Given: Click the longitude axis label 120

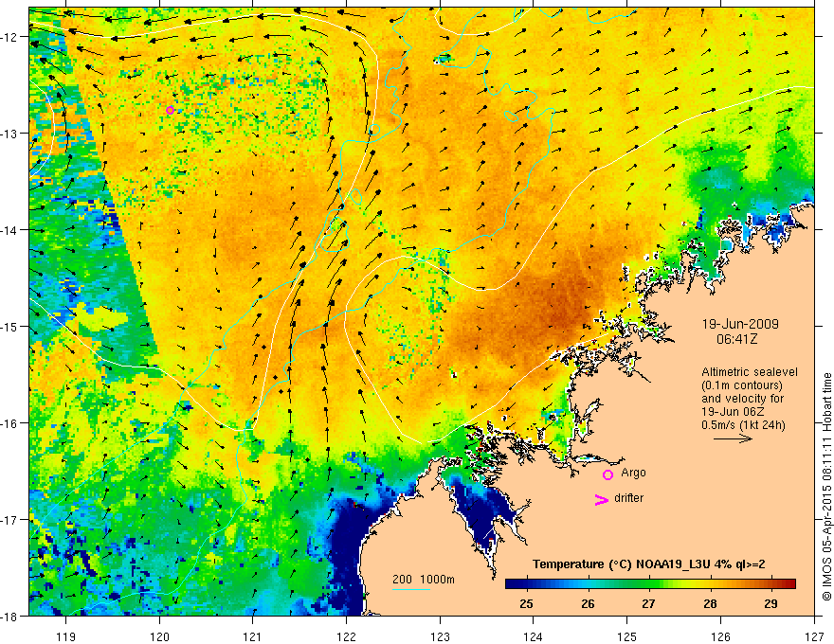Looking at the screenshot, I should point(159,636).
